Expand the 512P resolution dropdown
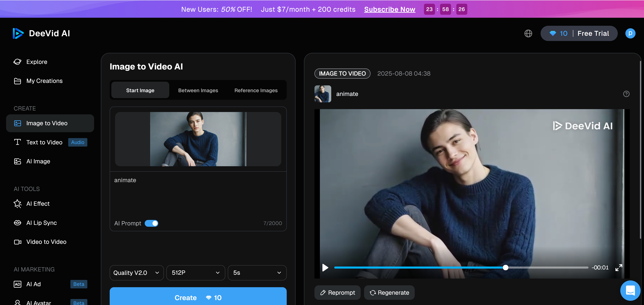 [x=195, y=273]
